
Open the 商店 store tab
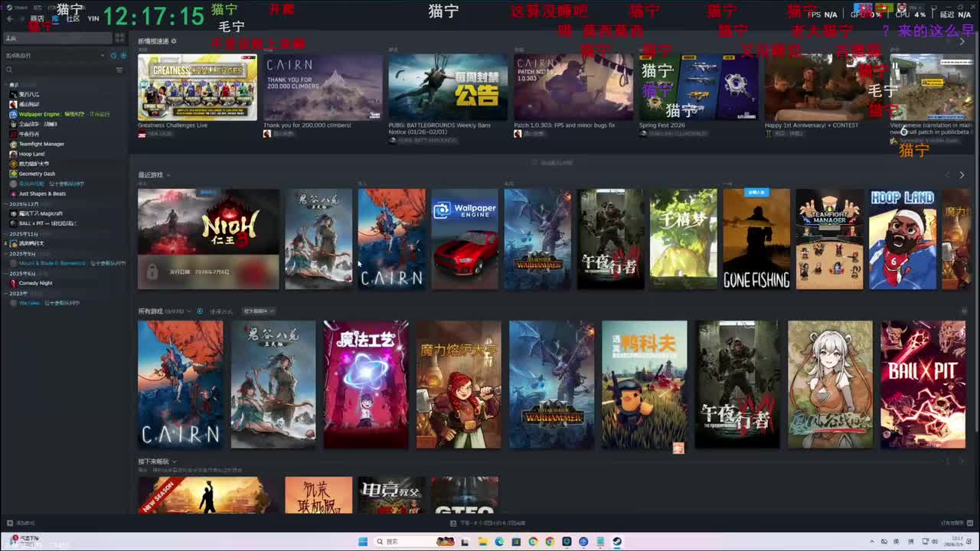click(36, 18)
